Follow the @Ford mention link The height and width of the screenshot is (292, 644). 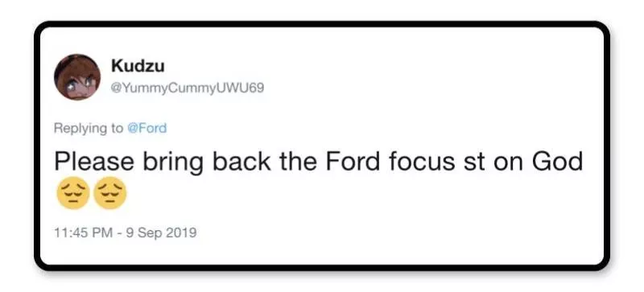(147, 128)
